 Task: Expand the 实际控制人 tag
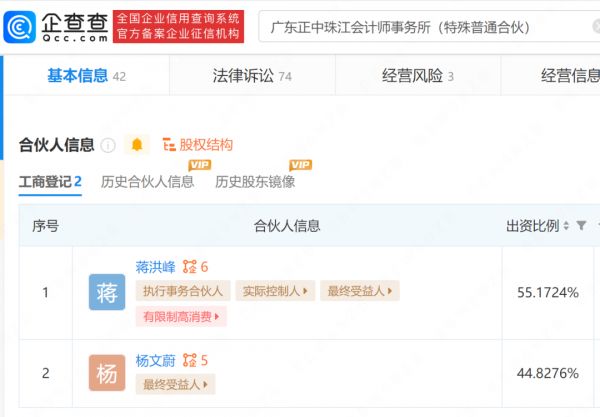(275, 291)
